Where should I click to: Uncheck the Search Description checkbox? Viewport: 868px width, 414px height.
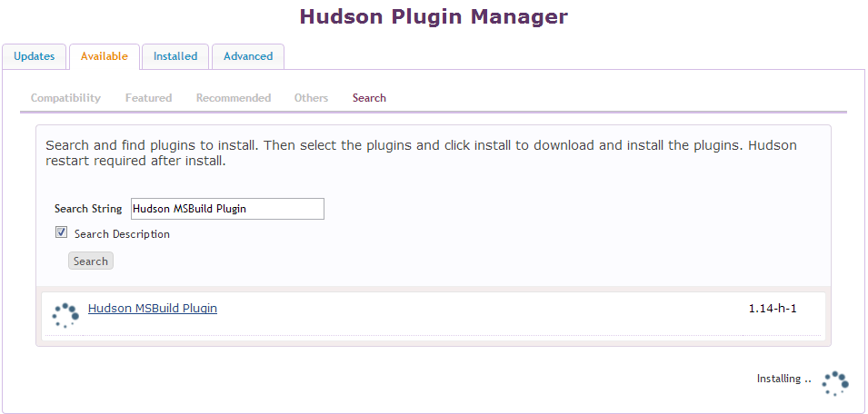[x=61, y=232]
